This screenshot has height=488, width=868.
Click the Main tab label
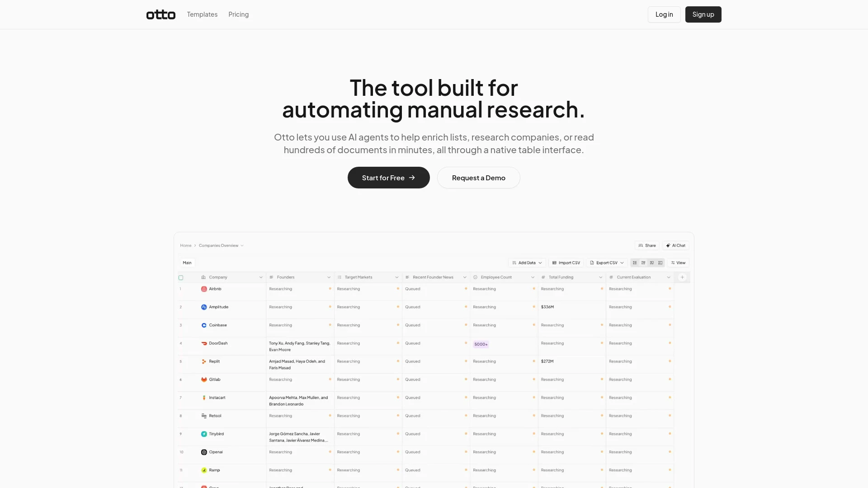tap(187, 263)
